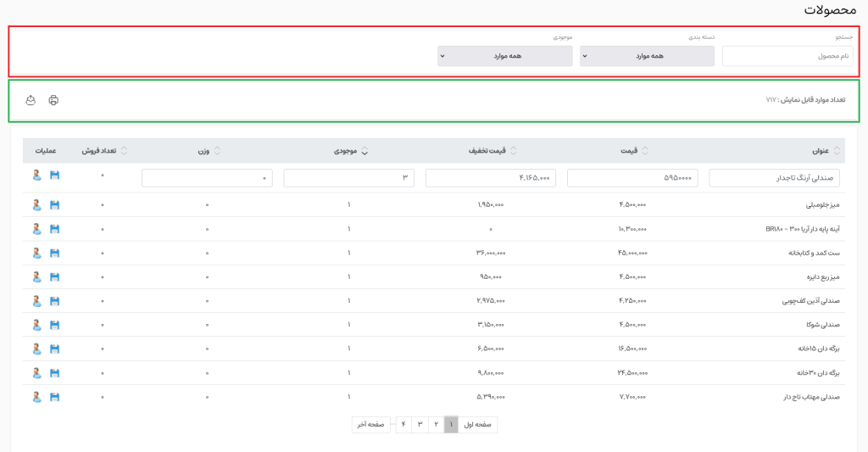Open the موجودی stock filter dropdown
The width and height of the screenshot is (868, 452).
(505, 56)
